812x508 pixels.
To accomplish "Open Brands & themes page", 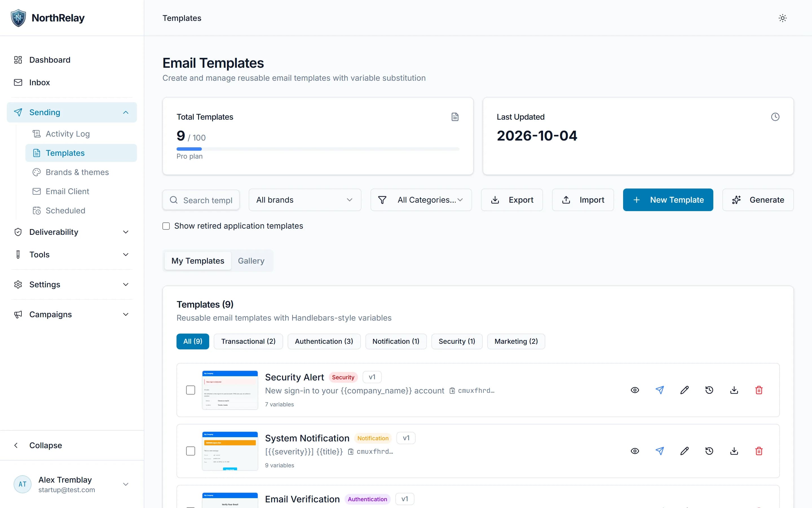I will point(81,172).
